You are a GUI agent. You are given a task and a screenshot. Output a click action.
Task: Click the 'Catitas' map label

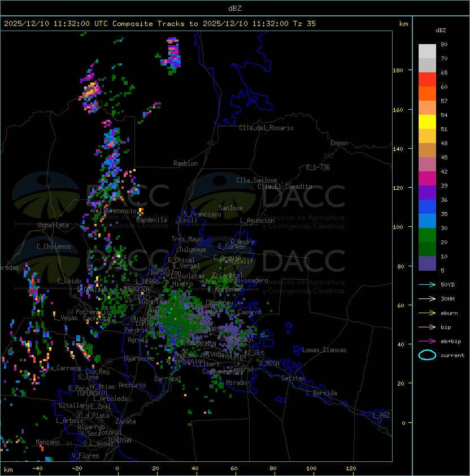point(293,378)
